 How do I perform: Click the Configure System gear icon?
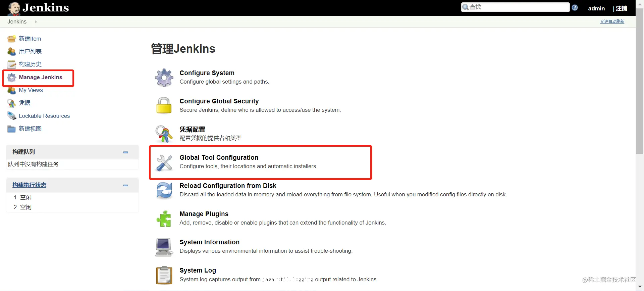coord(164,78)
